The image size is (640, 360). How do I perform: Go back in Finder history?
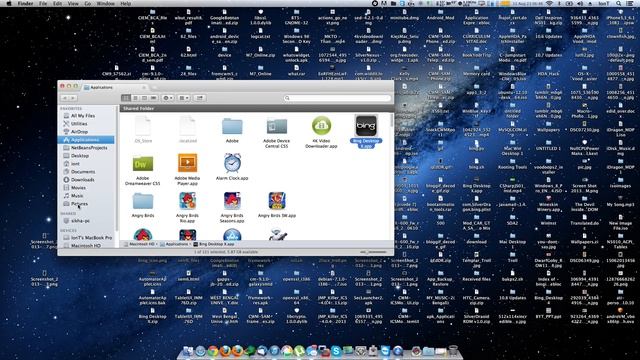point(64,98)
